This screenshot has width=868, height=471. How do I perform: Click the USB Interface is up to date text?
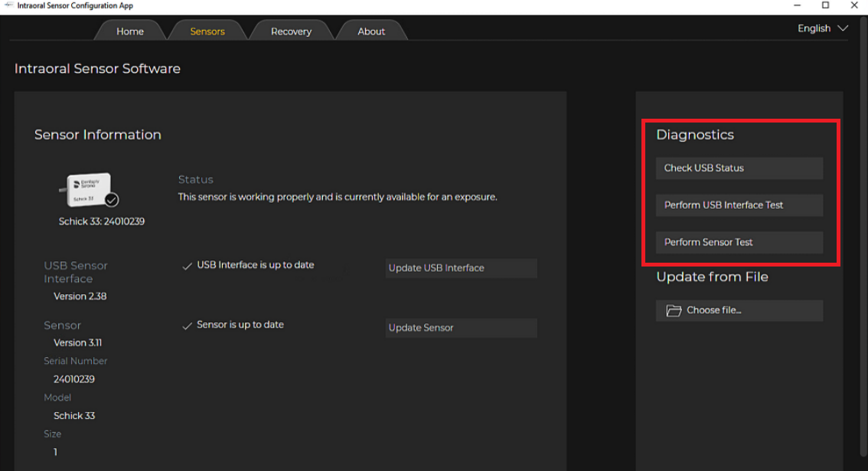(255, 265)
